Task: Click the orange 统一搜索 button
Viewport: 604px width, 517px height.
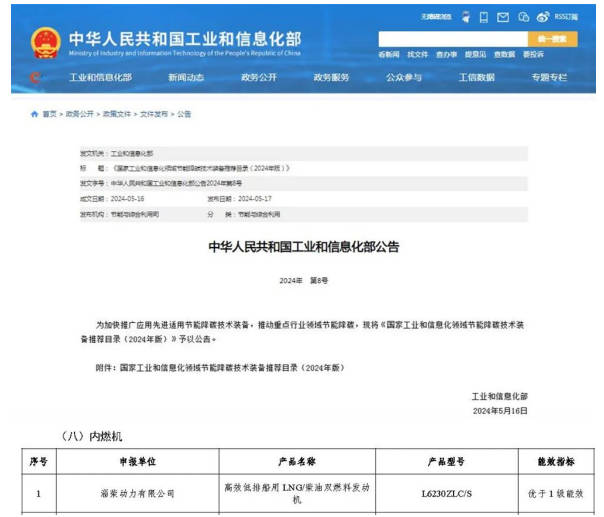Action: (552, 39)
